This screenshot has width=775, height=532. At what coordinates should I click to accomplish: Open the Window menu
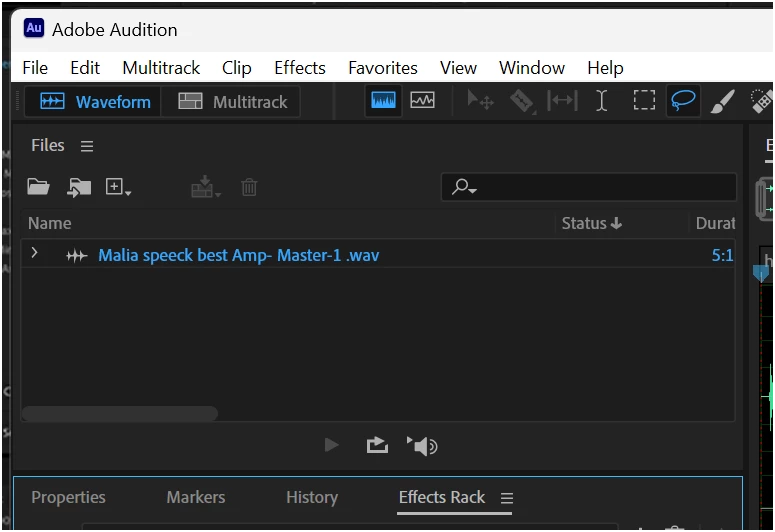[x=532, y=68]
